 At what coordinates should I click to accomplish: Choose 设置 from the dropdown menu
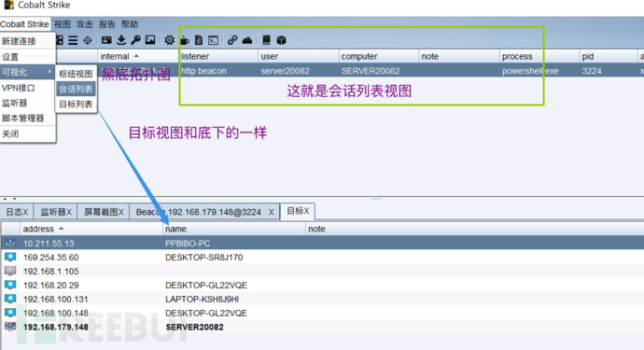point(27,57)
